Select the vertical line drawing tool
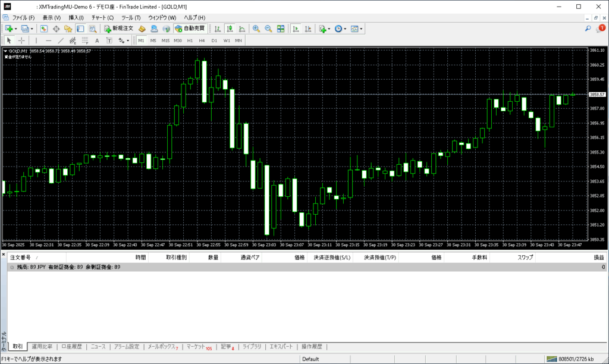 pos(36,40)
